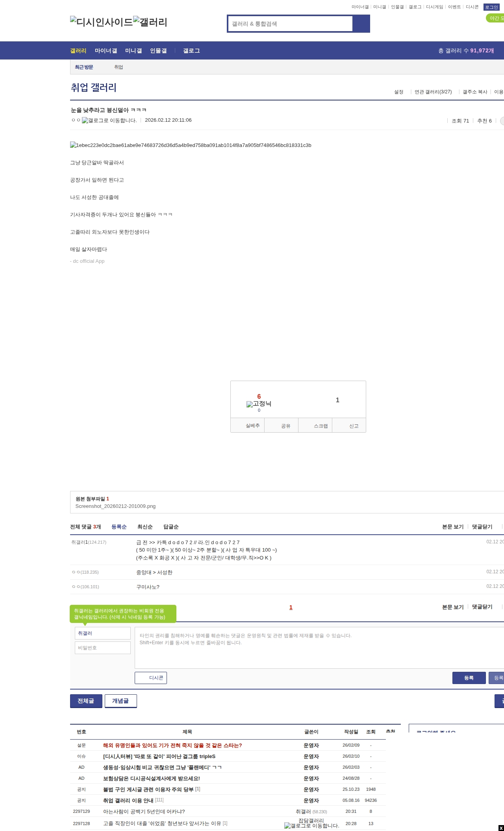
Task: Sort comments by 답글순
Action: click(x=171, y=527)
